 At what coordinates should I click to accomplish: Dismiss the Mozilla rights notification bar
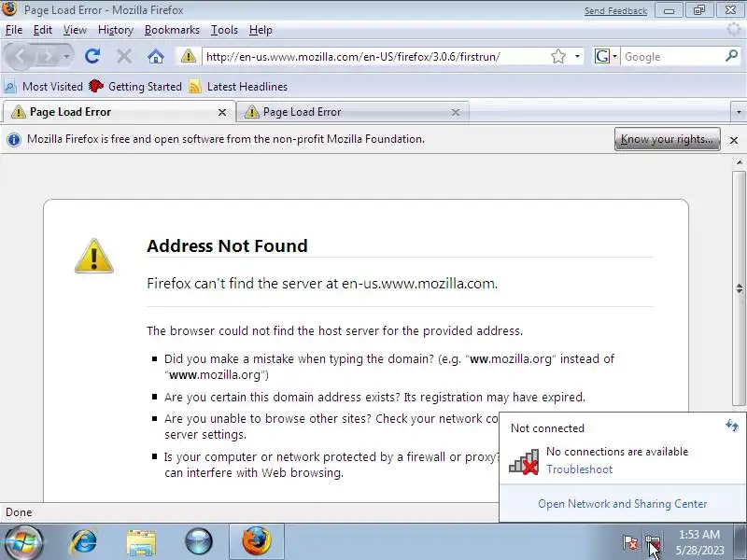pyautogui.click(x=734, y=140)
